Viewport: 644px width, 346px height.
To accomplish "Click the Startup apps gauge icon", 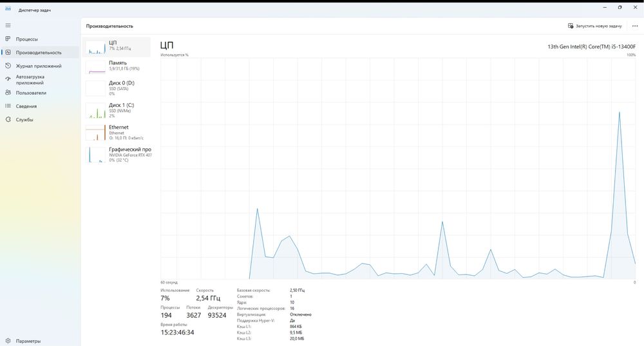I will (8, 79).
